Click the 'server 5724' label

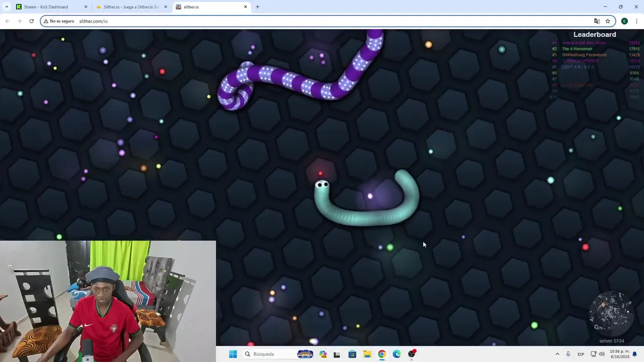pyautogui.click(x=611, y=341)
